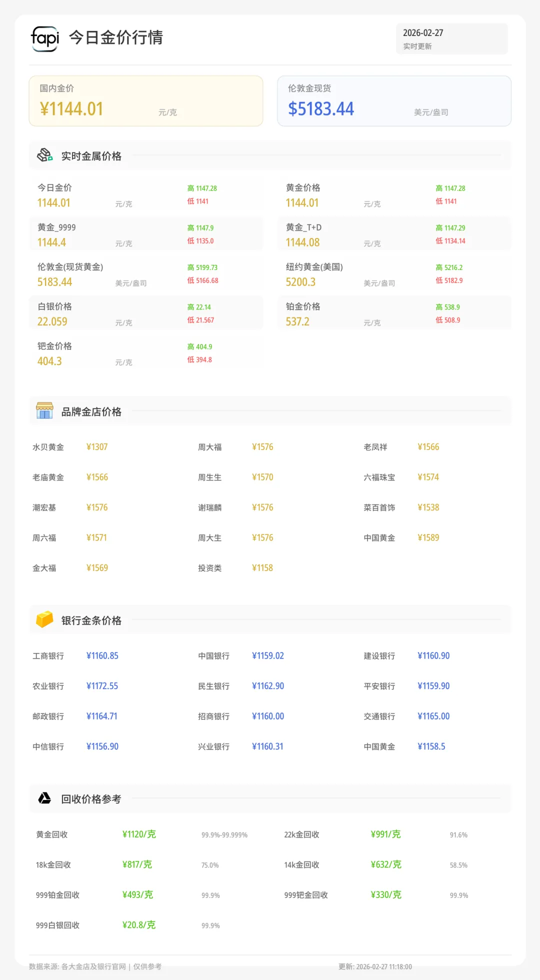
Task: Click 黄金回收 price ¥1120/克
Action: pyautogui.click(x=139, y=834)
